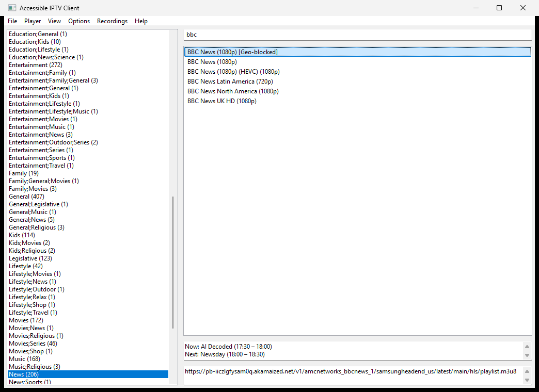Select Movies;News (1) category

tap(88, 328)
